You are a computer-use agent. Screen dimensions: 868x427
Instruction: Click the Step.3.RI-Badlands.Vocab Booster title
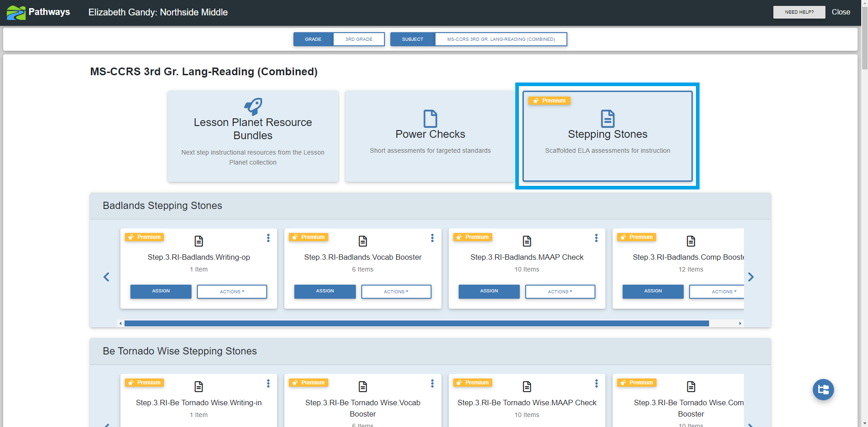pos(363,257)
